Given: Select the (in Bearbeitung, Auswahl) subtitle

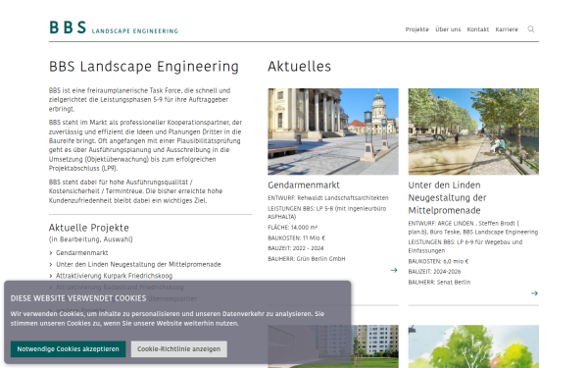Looking at the screenshot, I should tap(91, 239).
